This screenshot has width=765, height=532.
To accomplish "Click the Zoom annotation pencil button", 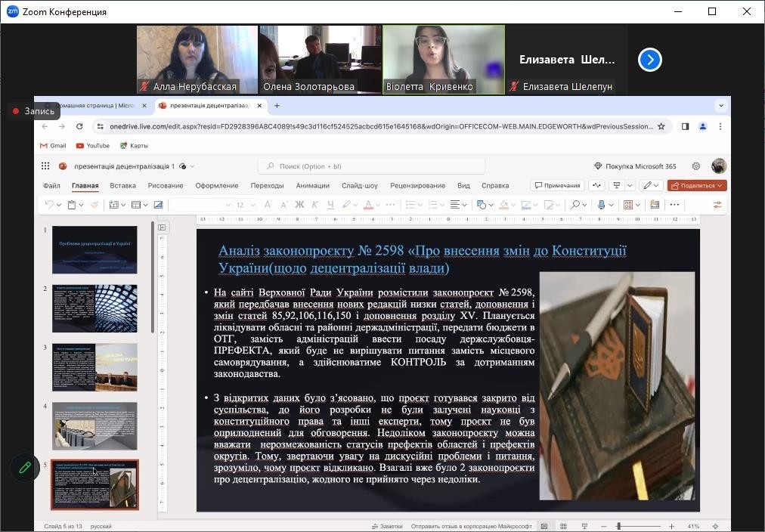I will pos(25,468).
